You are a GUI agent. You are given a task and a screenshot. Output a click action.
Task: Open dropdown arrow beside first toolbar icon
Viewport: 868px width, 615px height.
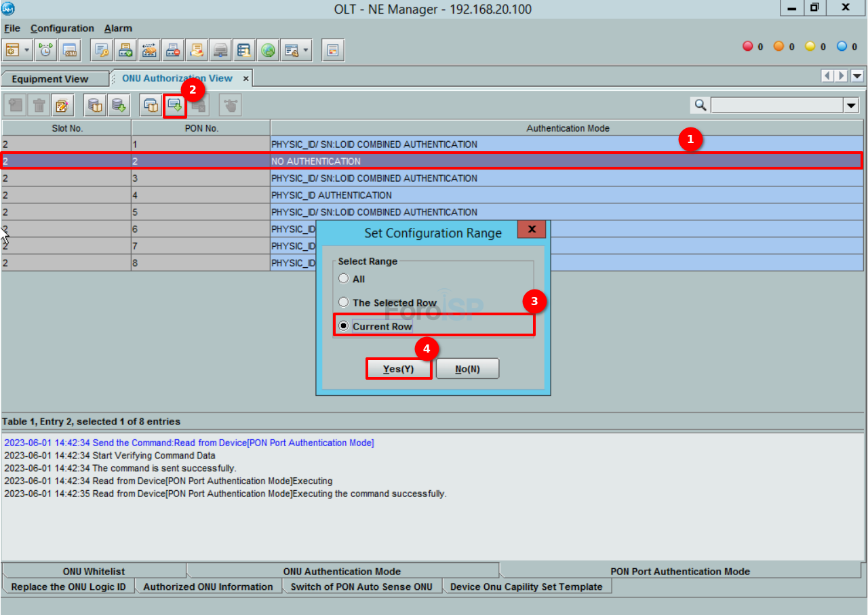(27, 50)
